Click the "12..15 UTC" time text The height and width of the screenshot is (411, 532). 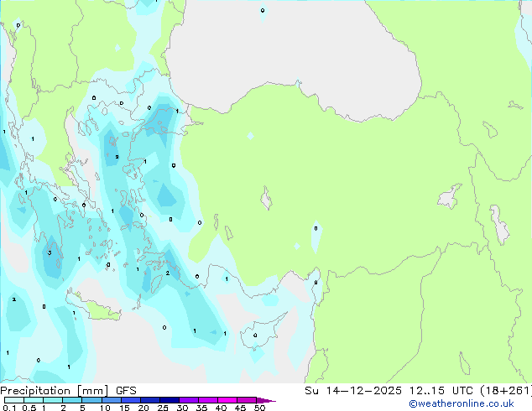441,391
